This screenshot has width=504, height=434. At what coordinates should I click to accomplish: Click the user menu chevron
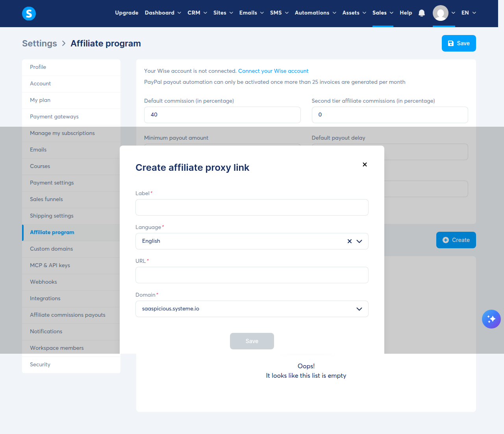(453, 13)
